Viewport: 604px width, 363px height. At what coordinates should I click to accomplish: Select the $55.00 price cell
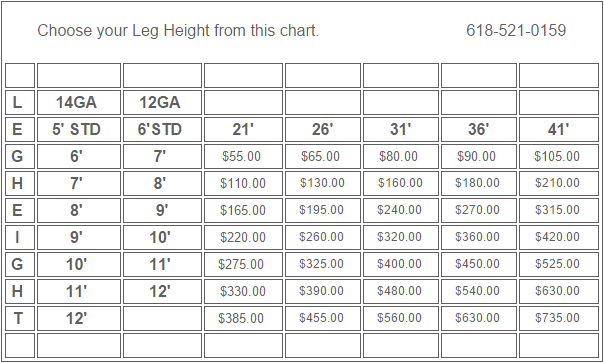point(243,156)
